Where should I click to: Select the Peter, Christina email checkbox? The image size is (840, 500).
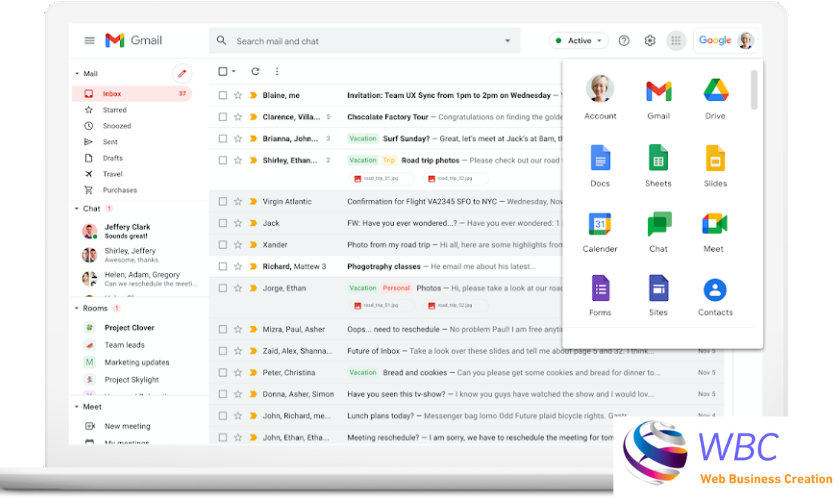pos(223,372)
